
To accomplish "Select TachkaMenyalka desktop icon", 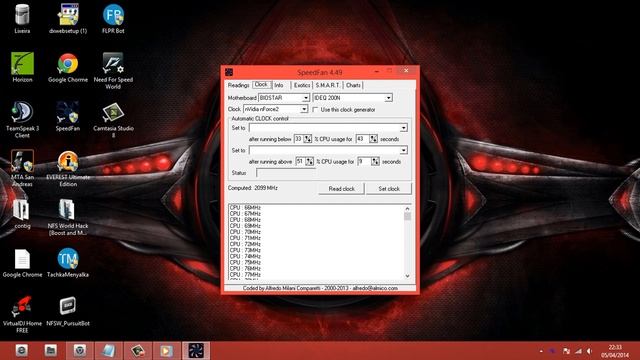I will [68, 262].
